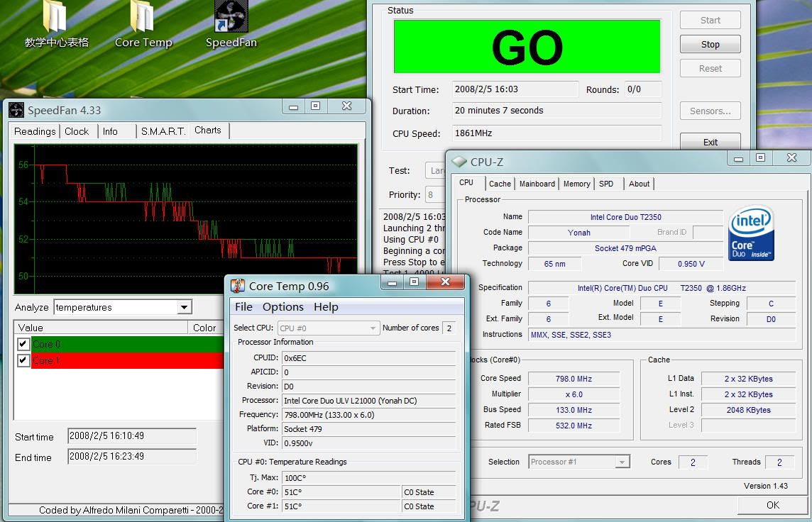Maximize the SpeedFan window
This screenshot has height=522, width=812.
[315, 106]
